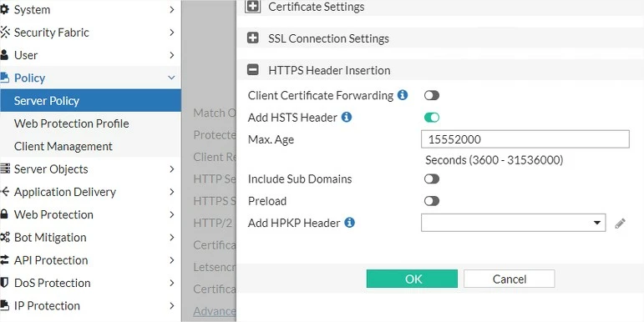Viewport: 644px width, 322px height.
Task: Expand Certificate Settings section plus icon
Action: pos(253,7)
